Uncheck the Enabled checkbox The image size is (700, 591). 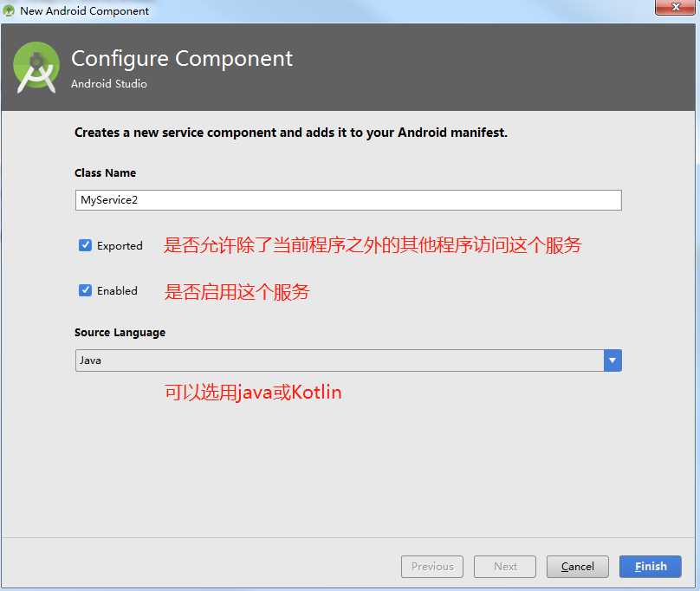click(x=85, y=290)
